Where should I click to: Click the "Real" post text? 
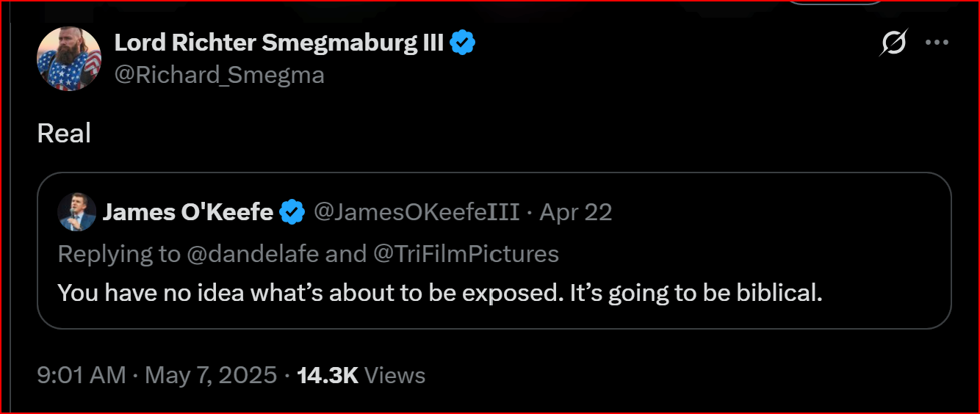(64, 134)
